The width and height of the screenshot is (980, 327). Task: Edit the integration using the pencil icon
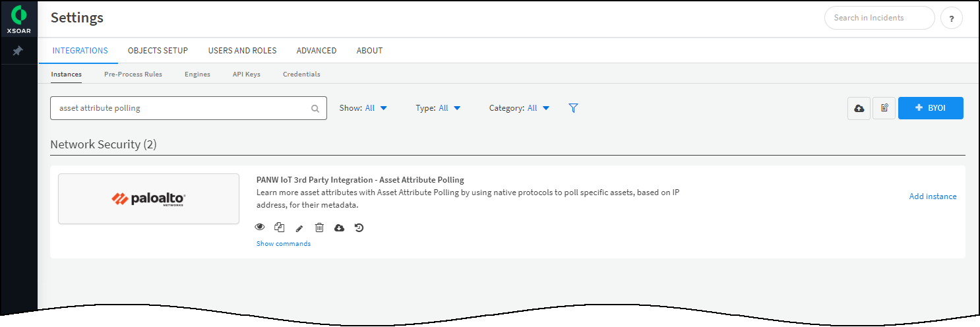299,228
